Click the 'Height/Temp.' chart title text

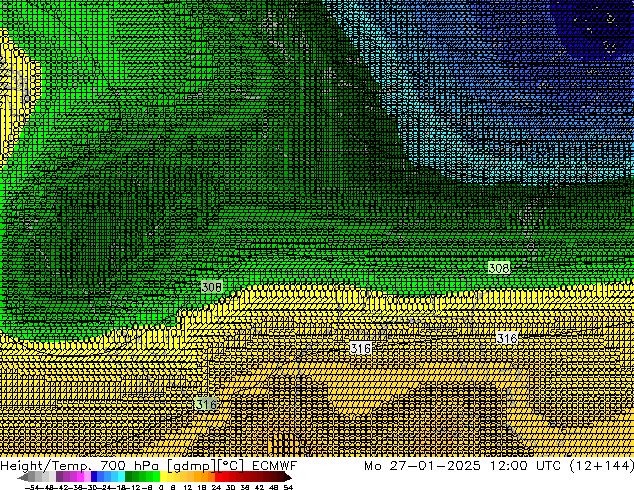tap(46, 466)
